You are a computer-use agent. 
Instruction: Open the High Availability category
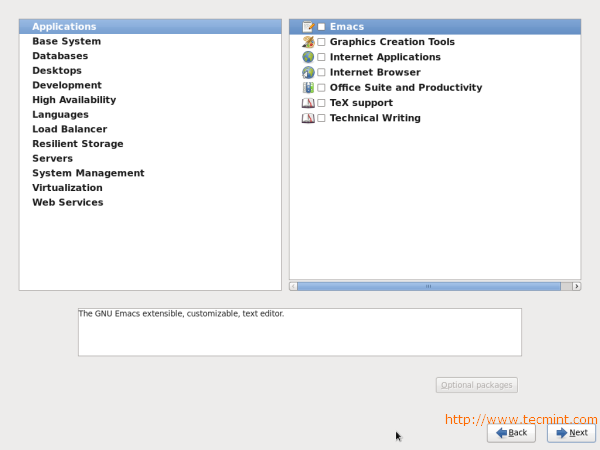[x=150, y=100]
